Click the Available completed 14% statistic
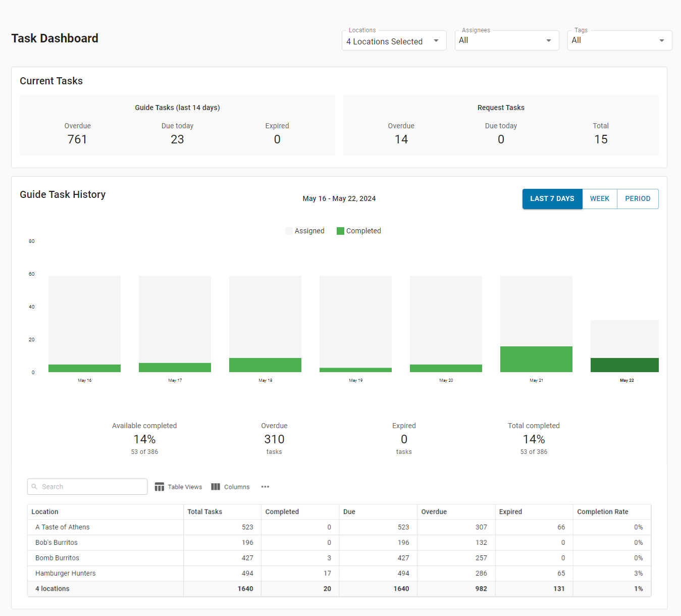Screen dimensions: 681x616 click(144, 439)
